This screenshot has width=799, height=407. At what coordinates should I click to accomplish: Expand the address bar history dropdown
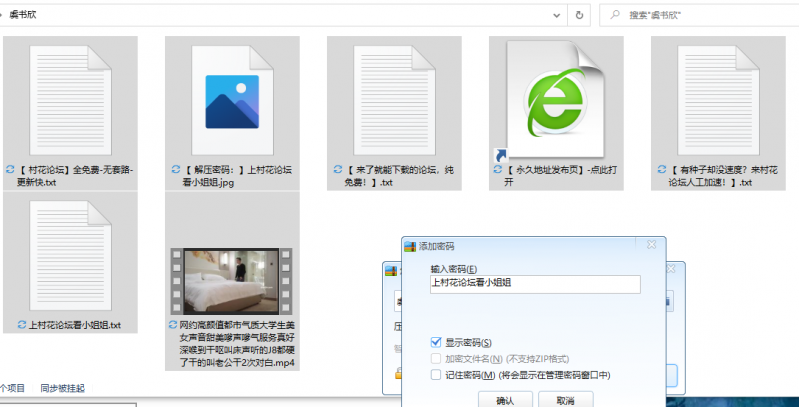click(x=556, y=15)
